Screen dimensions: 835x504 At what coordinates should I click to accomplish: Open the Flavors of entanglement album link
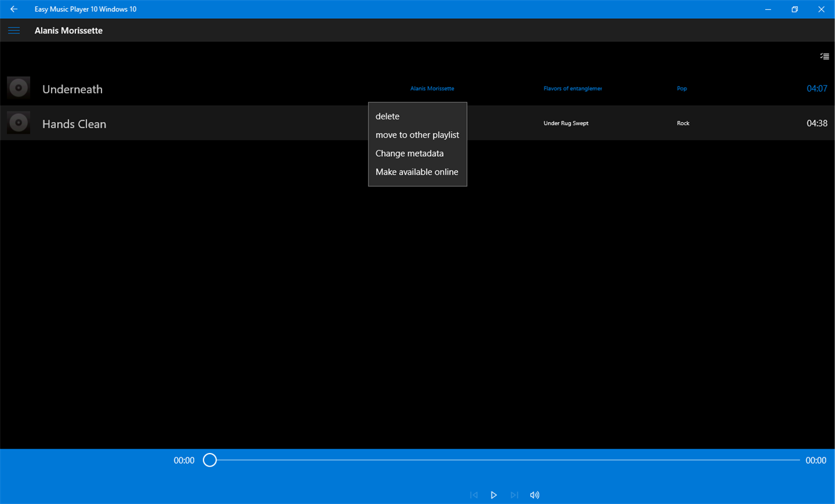[573, 88]
